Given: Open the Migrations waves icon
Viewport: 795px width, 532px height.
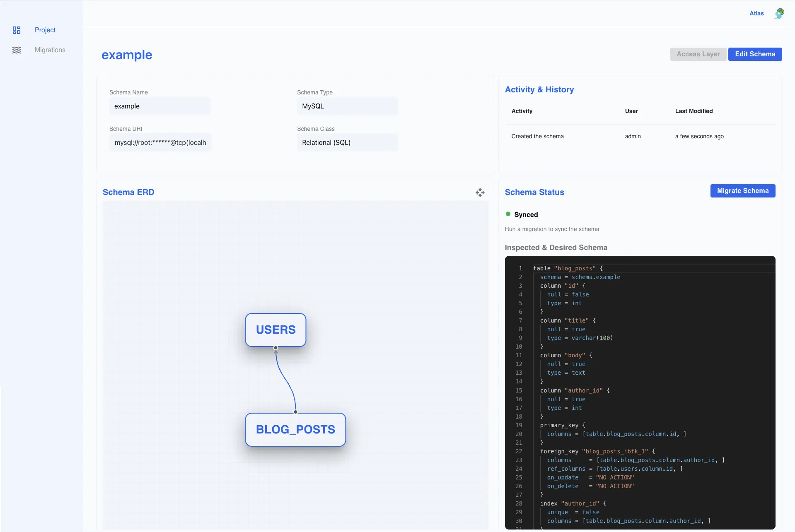Looking at the screenshot, I should point(17,50).
